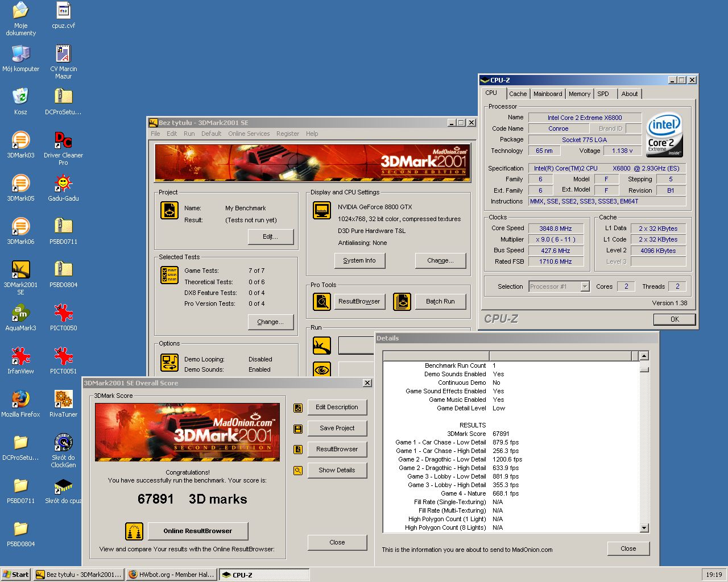The image size is (728, 582).
Task: Click Close in the Details window
Action: pos(628,548)
